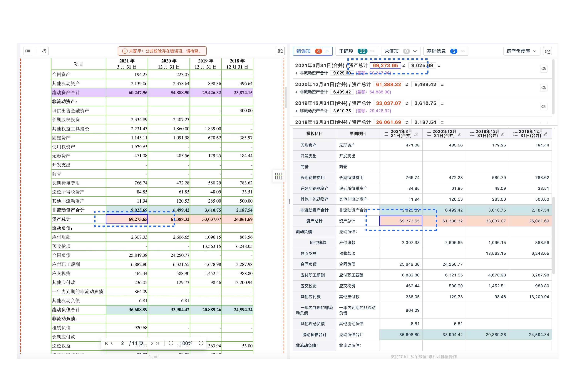
Task: Toggle eye icon for 2021年3月31日 error row
Action: 544,69
